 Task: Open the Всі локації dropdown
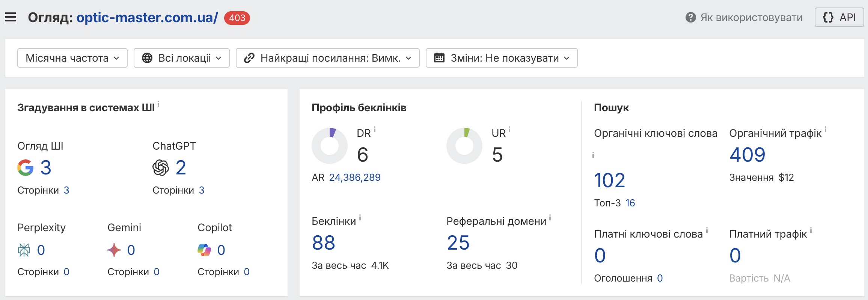182,58
